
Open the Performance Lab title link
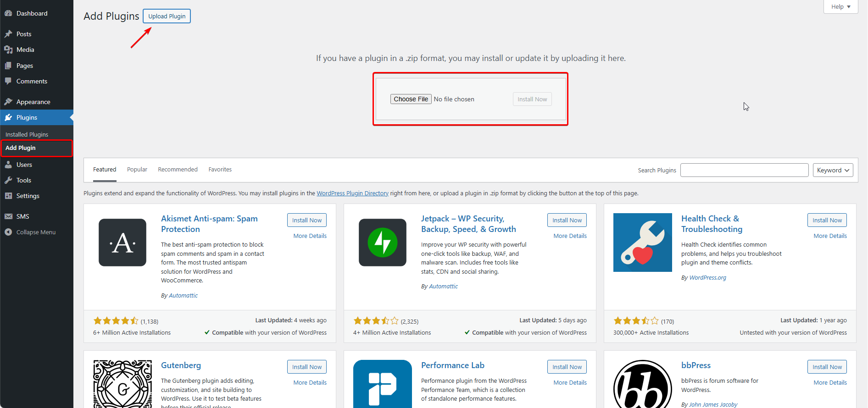(x=453, y=365)
